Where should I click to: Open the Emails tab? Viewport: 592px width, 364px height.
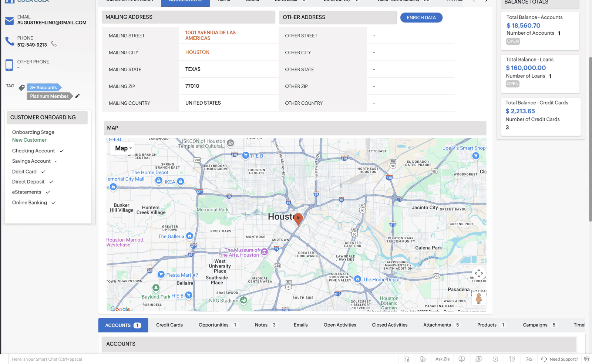[301, 325]
